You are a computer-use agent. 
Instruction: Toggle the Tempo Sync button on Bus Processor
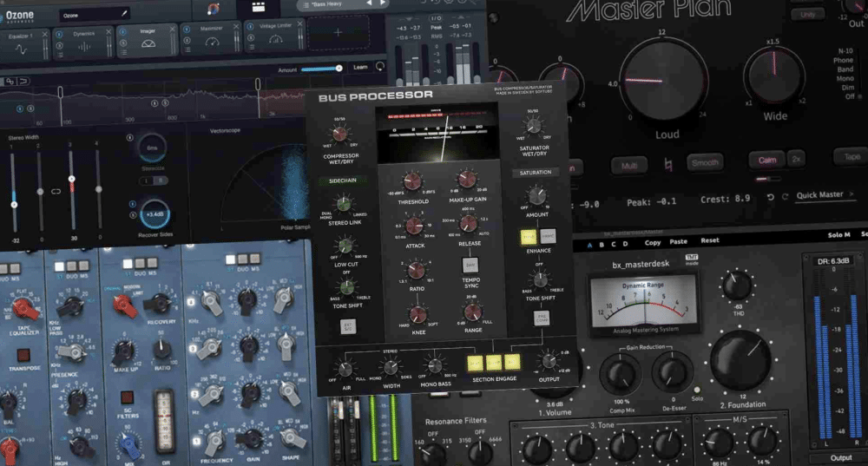click(x=470, y=266)
